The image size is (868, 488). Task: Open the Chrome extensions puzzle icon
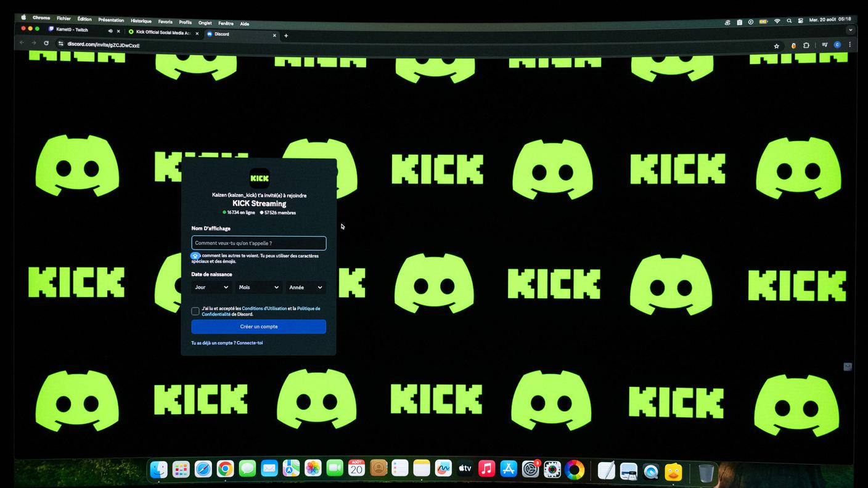click(806, 45)
